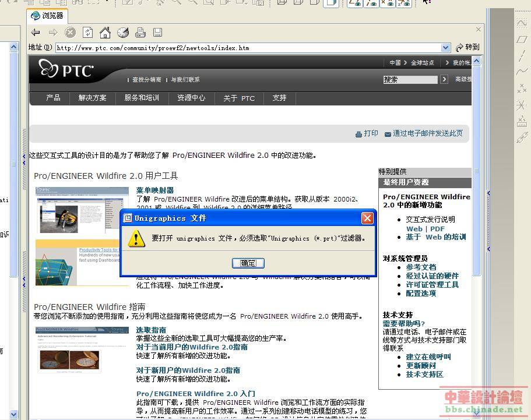Click the Web release notes link

coord(414,229)
